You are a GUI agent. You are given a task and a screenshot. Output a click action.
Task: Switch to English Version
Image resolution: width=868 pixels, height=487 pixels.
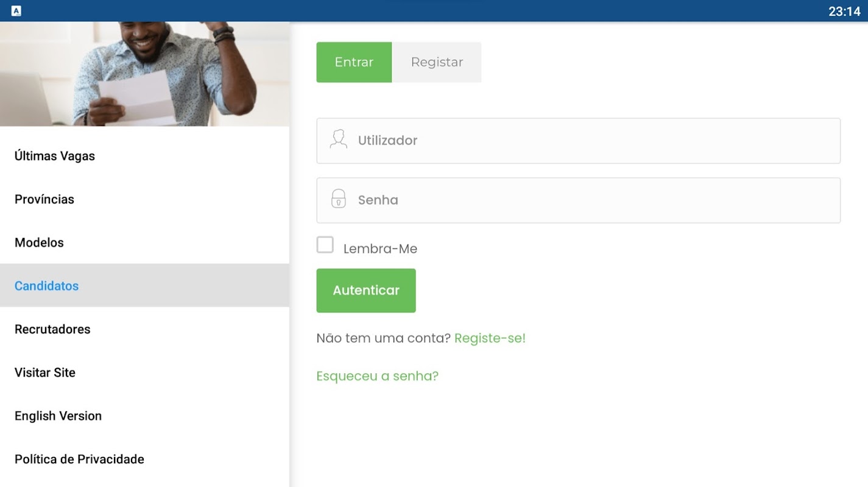pos(144,416)
